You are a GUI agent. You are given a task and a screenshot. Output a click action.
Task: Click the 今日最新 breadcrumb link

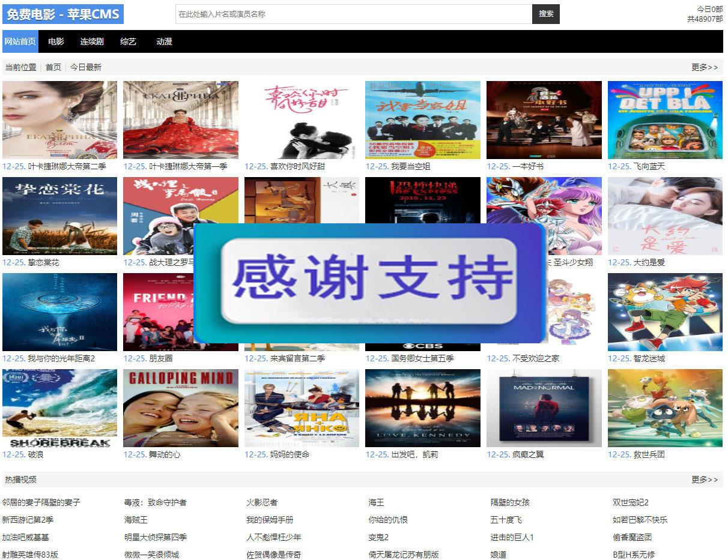86,67
